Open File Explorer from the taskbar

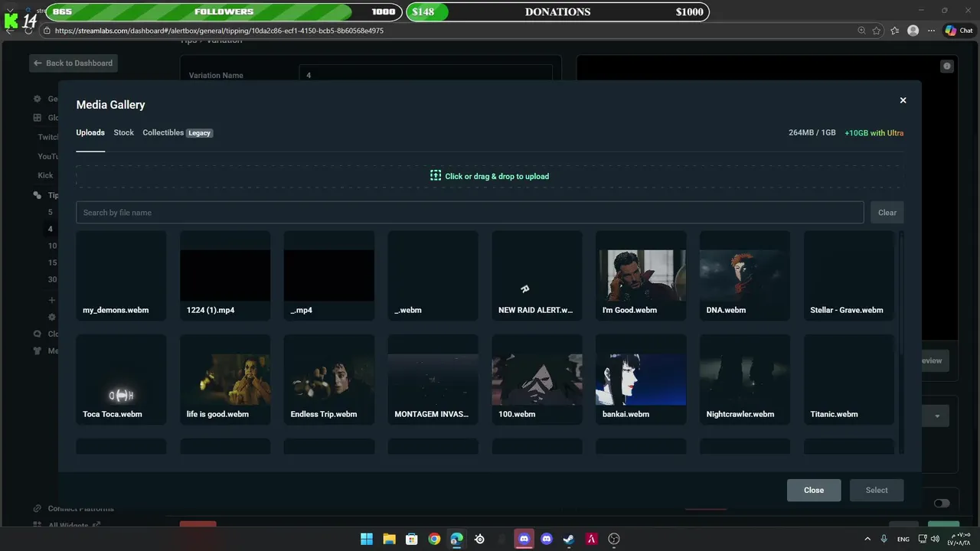[389, 539]
